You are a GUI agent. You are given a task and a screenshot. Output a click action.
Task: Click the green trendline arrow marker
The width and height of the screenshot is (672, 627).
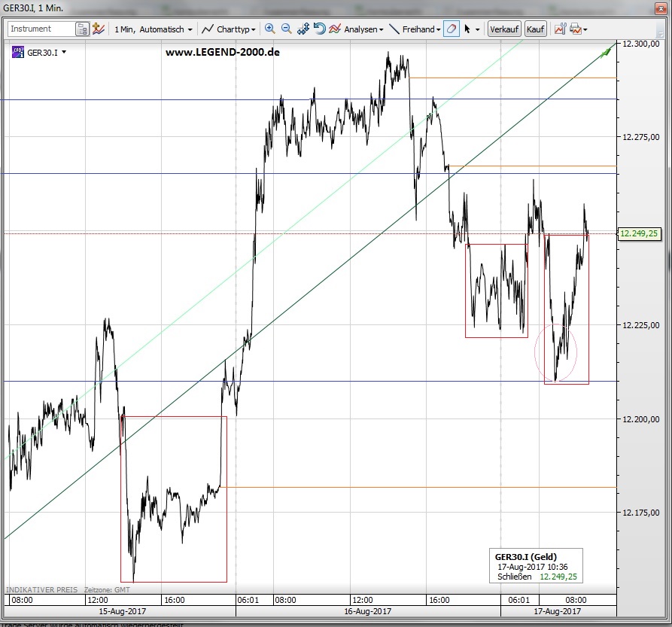(607, 51)
